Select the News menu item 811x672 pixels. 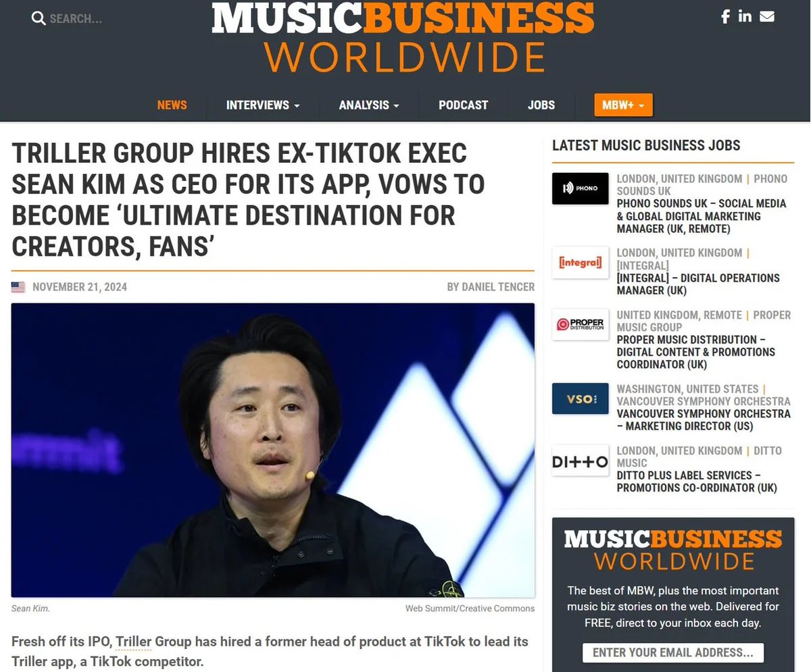(172, 105)
